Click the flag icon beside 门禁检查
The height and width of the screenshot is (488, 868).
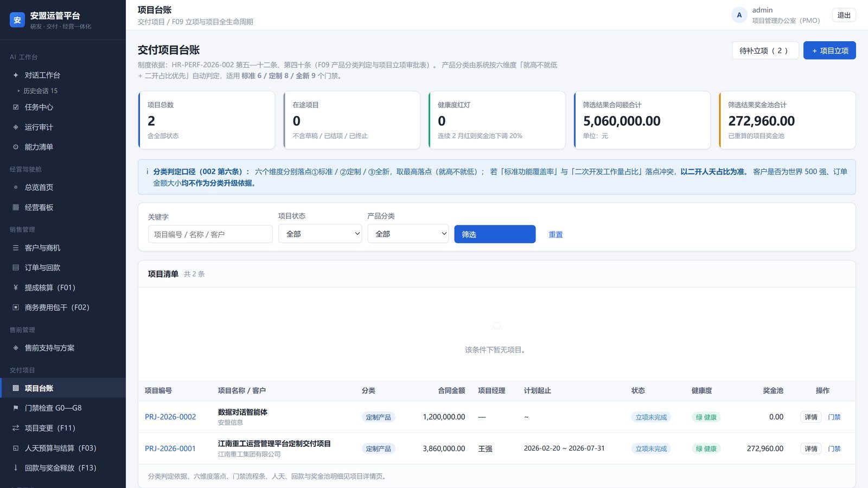coord(16,408)
